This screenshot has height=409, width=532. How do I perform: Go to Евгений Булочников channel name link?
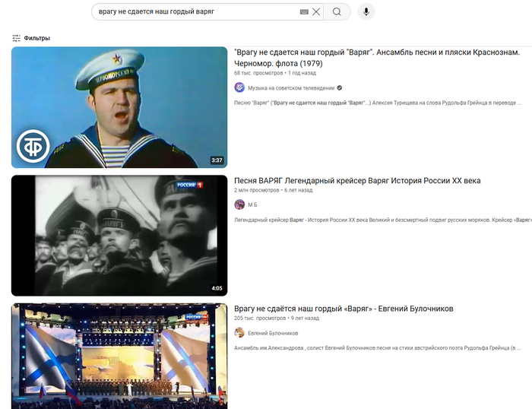tap(273, 333)
